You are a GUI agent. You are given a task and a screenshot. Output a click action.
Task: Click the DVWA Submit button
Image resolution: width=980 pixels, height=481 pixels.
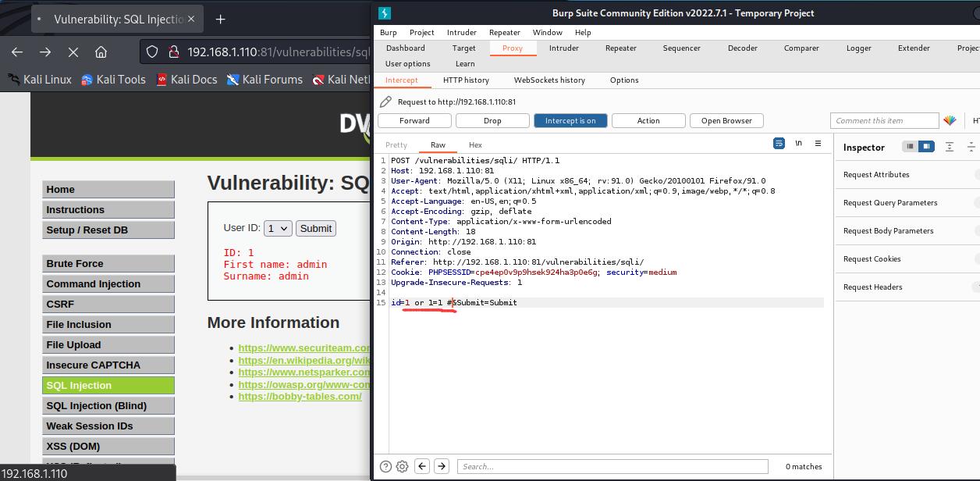(316, 228)
